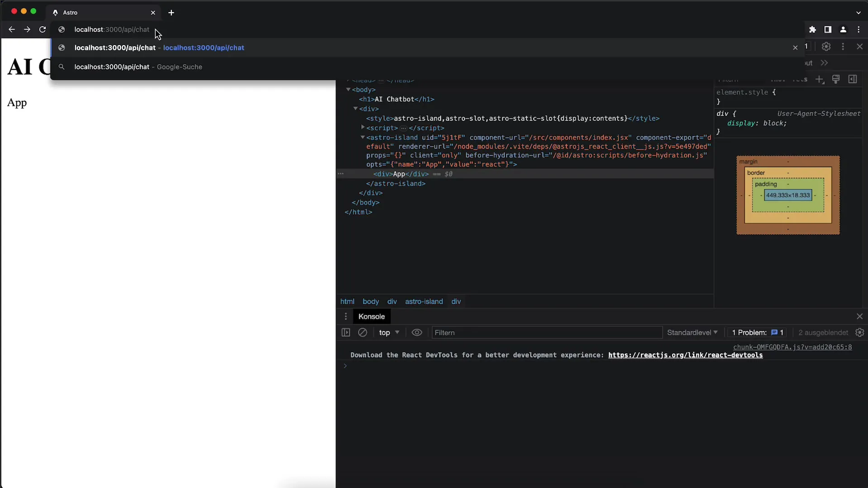Screen dimensions: 868x488
Task: Open the drawer three-dot menu
Action: [346, 316]
